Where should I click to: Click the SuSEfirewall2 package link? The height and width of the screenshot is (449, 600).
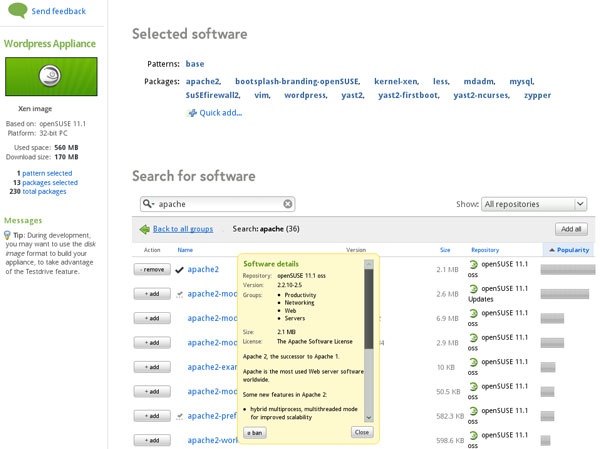pos(213,95)
